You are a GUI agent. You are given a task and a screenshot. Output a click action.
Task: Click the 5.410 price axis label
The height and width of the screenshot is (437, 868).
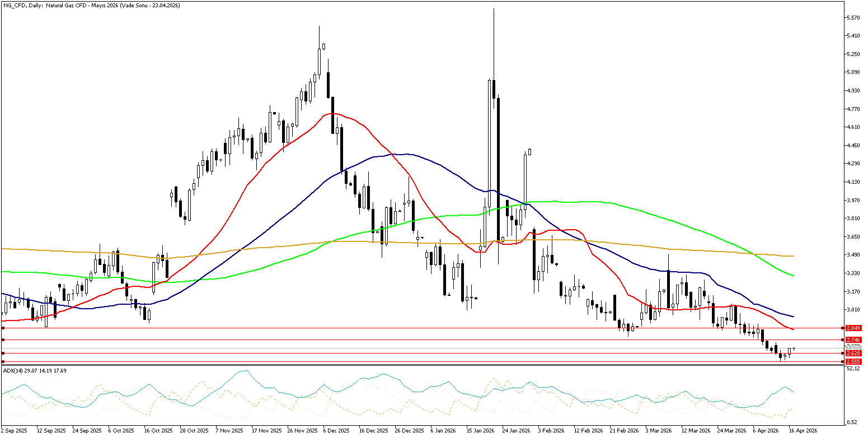point(853,36)
